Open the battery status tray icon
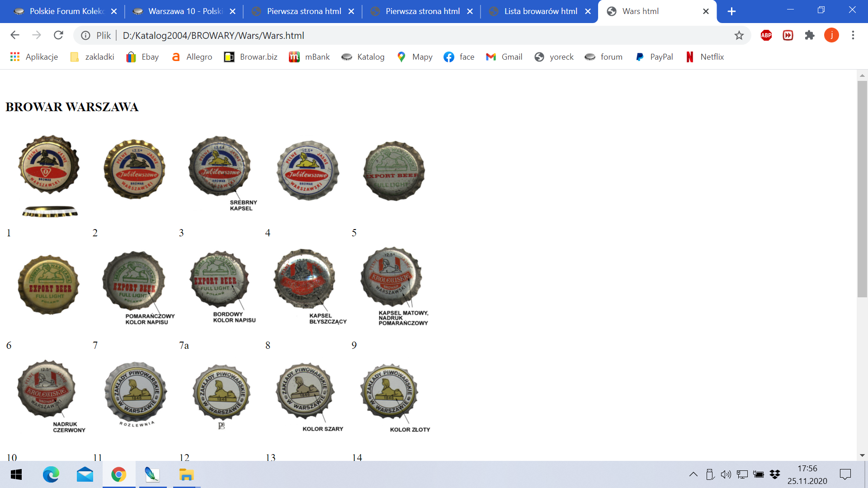The height and width of the screenshot is (488, 868). [758, 474]
